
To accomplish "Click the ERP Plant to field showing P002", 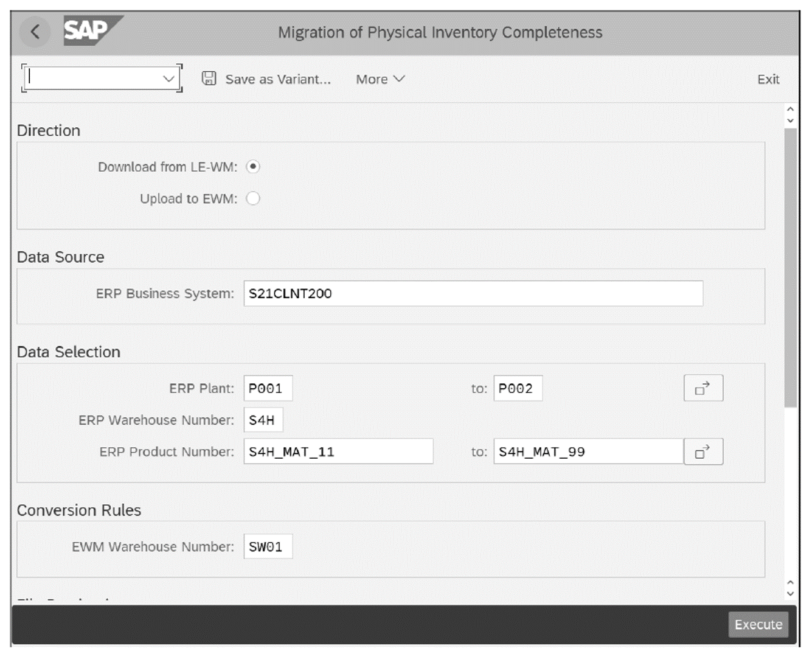I will [x=518, y=388].
